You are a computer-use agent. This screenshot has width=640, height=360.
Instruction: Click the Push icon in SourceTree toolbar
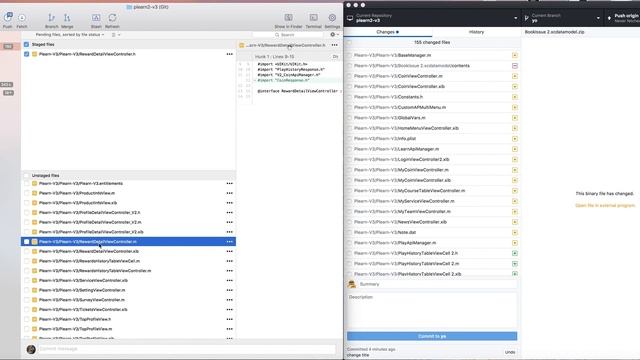(8, 18)
